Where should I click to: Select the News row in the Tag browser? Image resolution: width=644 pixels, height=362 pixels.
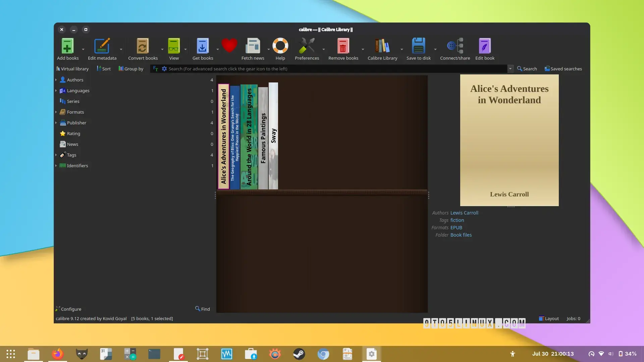click(x=135, y=144)
